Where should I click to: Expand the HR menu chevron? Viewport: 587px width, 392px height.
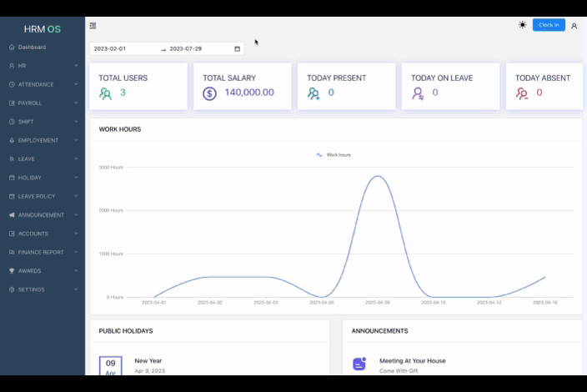[x=77, y=66]
